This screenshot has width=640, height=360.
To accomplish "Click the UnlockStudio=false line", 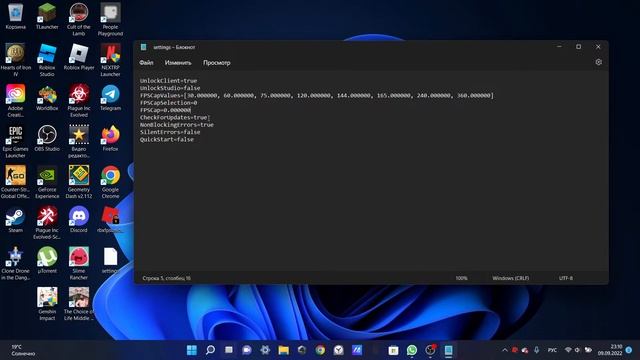I will point(170,88).
